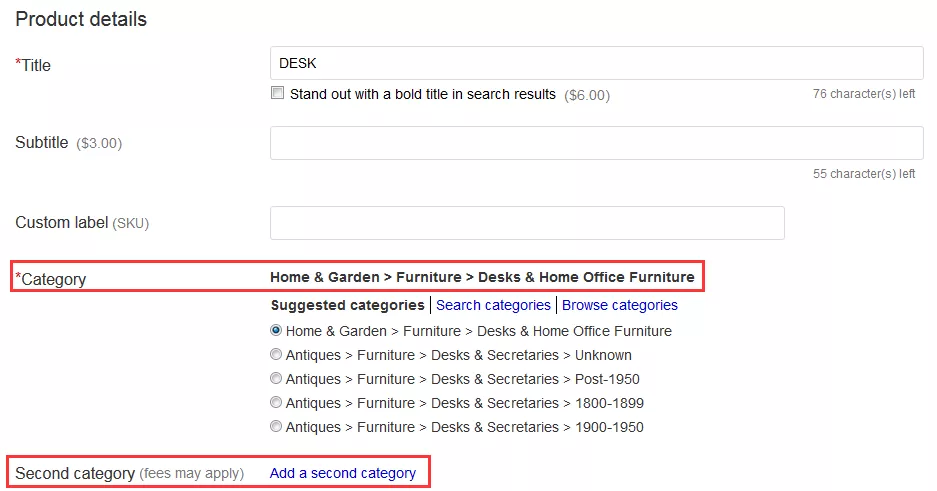
Task: Click the Title field label
Action: (x=35, y=65)
